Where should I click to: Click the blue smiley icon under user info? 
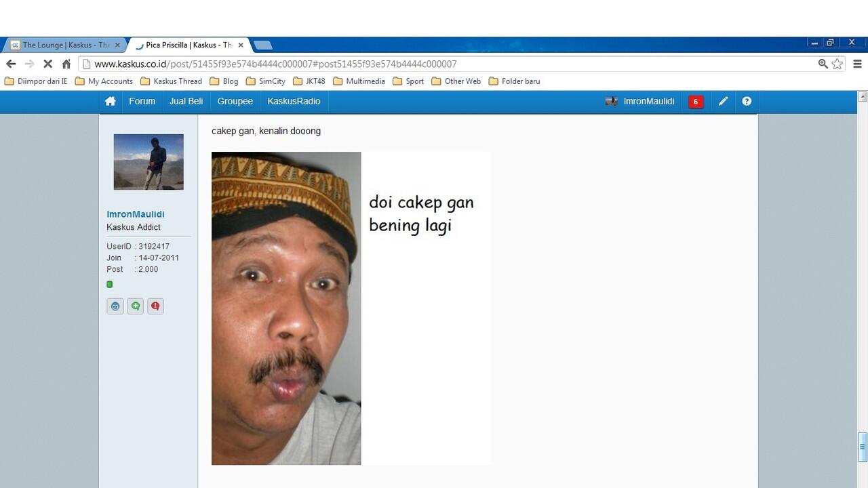tap(115, 306)
